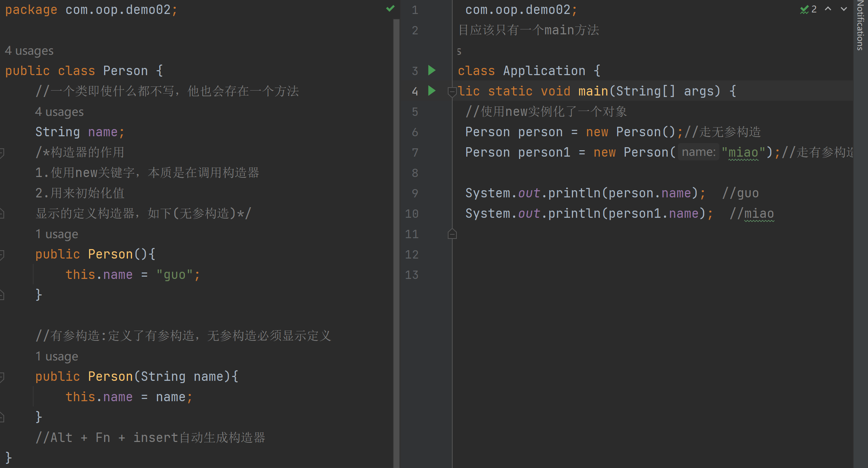Viewport: 868px width, 468px height.
Task: Place cursor on the "guo" string literal
Action: [x=174, y=275]
